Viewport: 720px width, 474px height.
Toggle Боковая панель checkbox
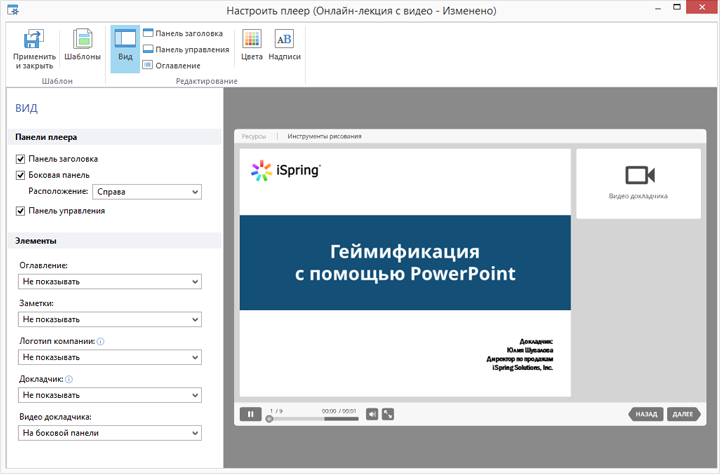(20, 175)
